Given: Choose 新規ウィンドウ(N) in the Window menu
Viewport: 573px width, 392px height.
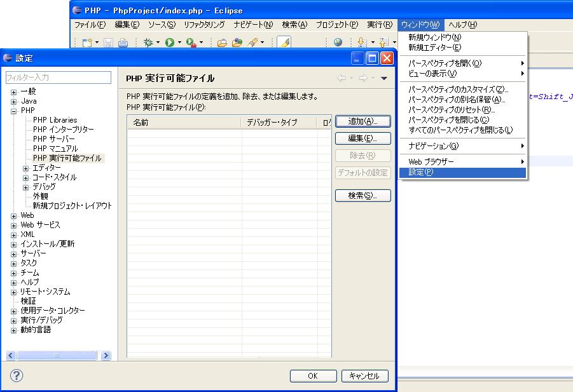Looking at the screenshot, I should coord(462,37).
